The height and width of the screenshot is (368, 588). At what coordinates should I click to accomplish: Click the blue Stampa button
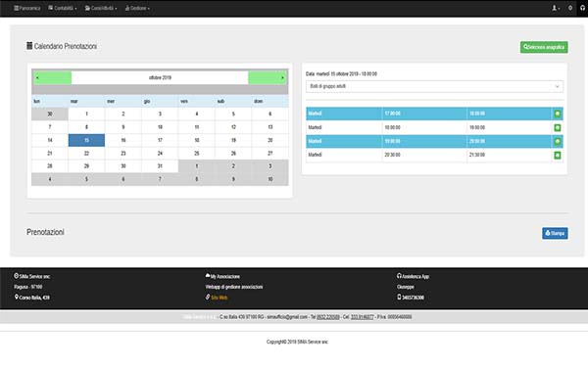pos(555,233)
